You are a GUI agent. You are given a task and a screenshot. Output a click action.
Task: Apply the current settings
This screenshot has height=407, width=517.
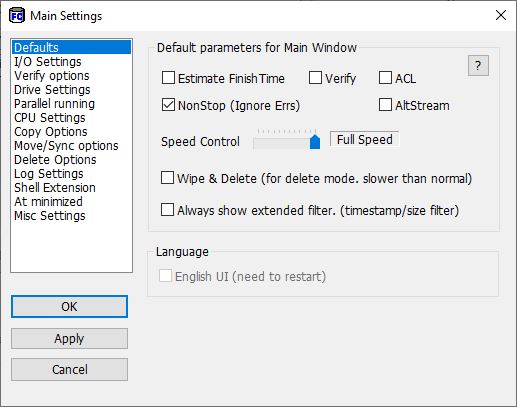69,338
